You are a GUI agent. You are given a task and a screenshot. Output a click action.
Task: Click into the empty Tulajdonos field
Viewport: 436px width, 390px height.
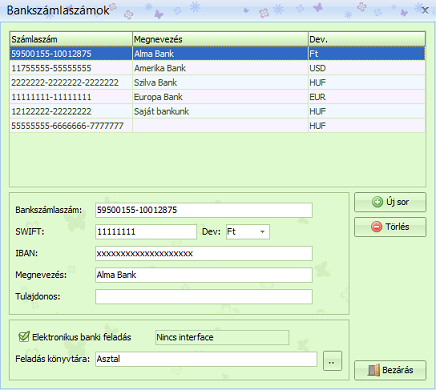(204, 297)
